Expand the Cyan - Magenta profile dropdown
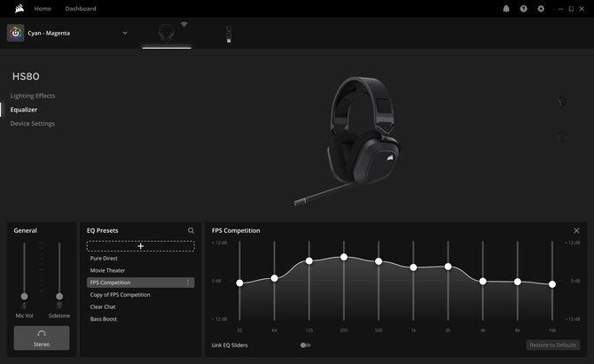This screenshot has width=594, height=364. coord(125,33)
